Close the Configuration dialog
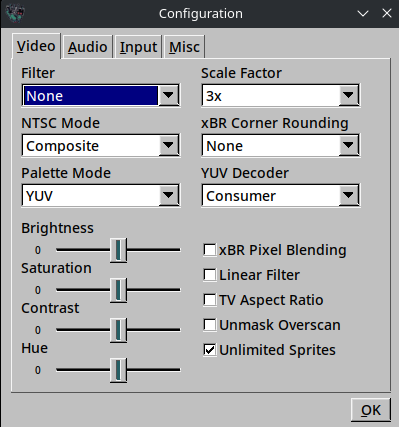The width and height of the screenshot is (399, 427). pyautogui.click(x=387, y=13)
